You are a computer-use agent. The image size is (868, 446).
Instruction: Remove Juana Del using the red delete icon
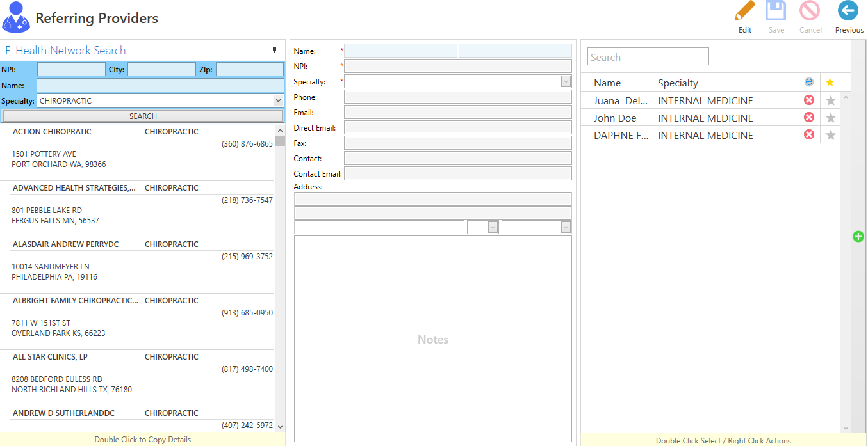(808, 100)
